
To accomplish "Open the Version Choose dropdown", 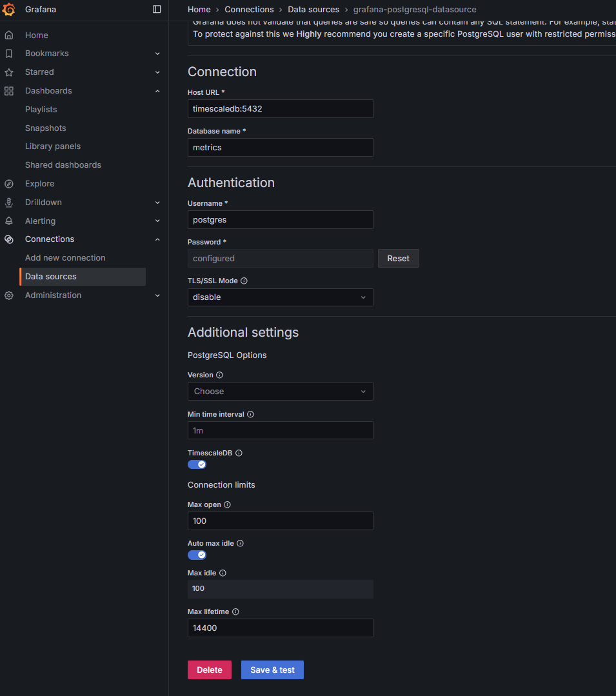I will (280, 391).
